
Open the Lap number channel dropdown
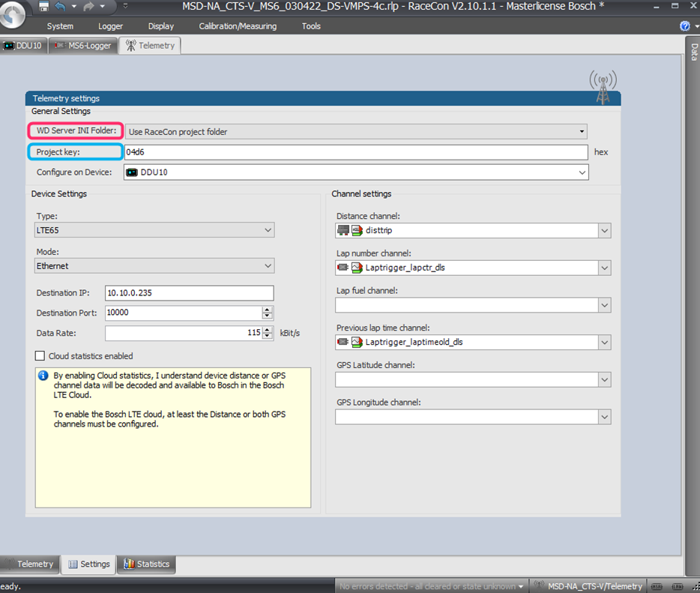(605, 268)
